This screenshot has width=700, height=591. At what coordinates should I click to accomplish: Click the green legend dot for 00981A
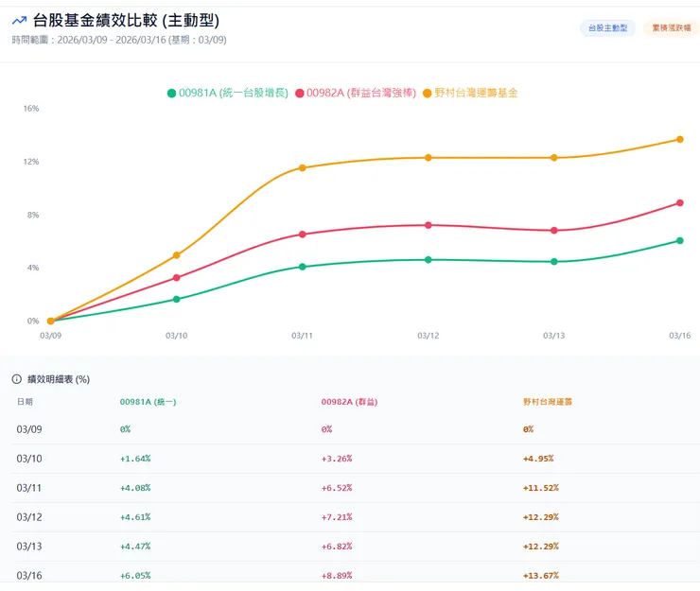coord(171,94)
